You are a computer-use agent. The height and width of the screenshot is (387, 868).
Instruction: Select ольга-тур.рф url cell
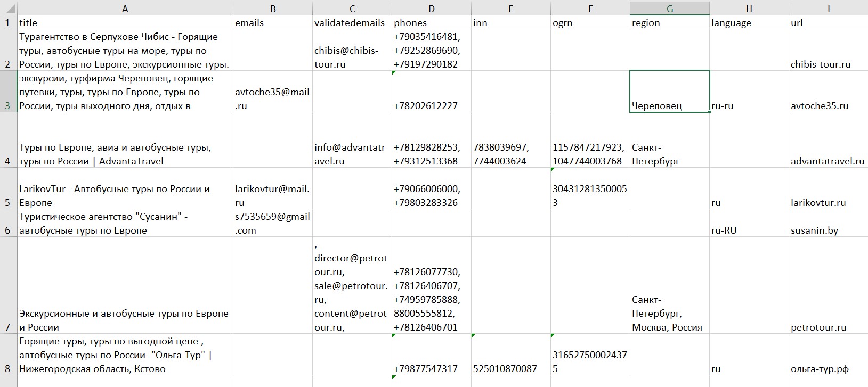coord(829,355)
